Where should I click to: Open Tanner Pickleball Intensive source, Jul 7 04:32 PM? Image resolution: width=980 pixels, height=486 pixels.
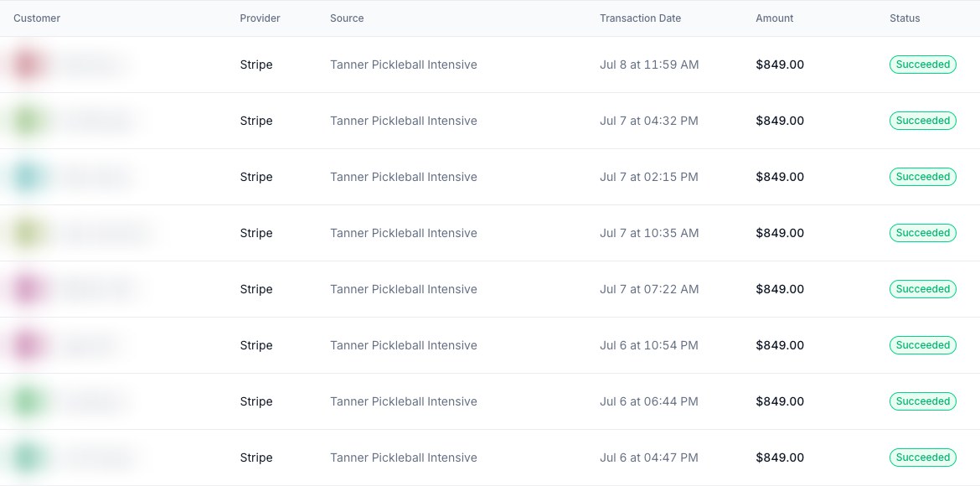pyautogui.click(x=403, y=121)
